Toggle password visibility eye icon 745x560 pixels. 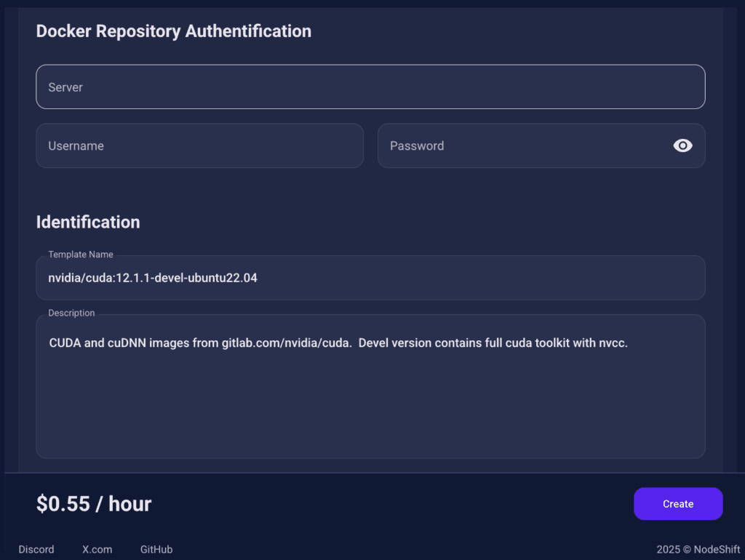tap(682, 146)
